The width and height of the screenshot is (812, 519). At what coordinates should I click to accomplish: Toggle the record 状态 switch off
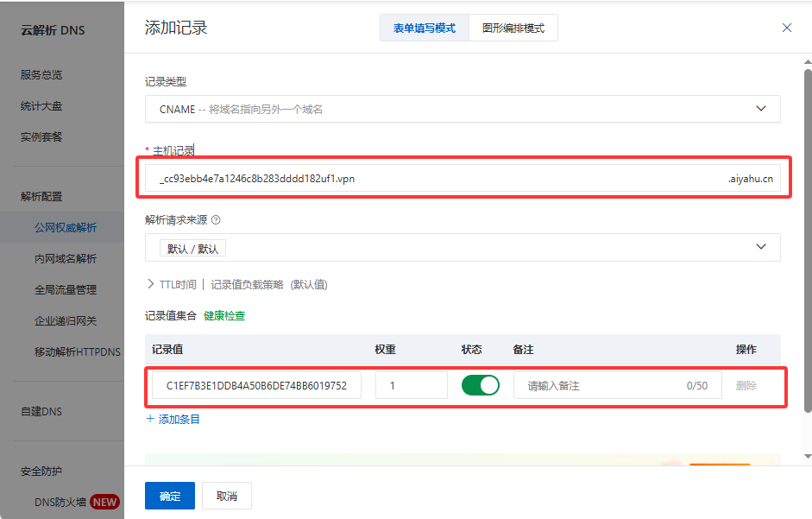[x=481, y=385]
